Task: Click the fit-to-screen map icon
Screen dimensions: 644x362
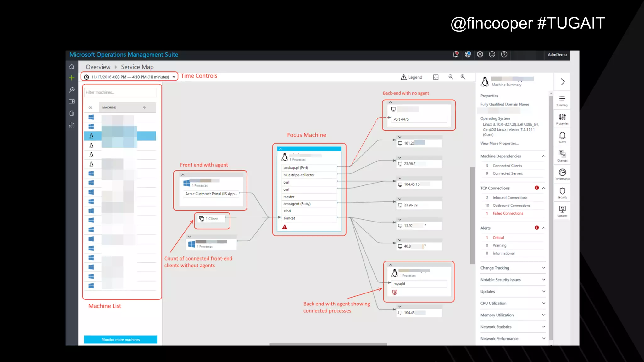Action: coord(436,77)
